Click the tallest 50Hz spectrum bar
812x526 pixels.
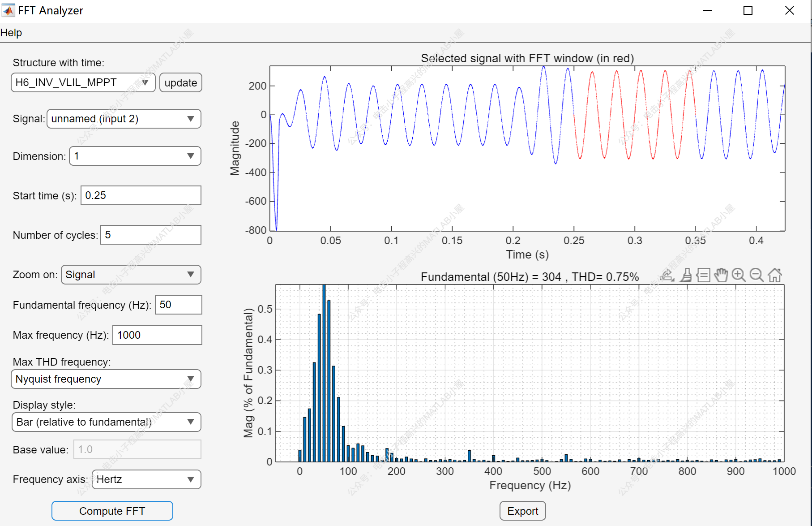click(324, 373)
